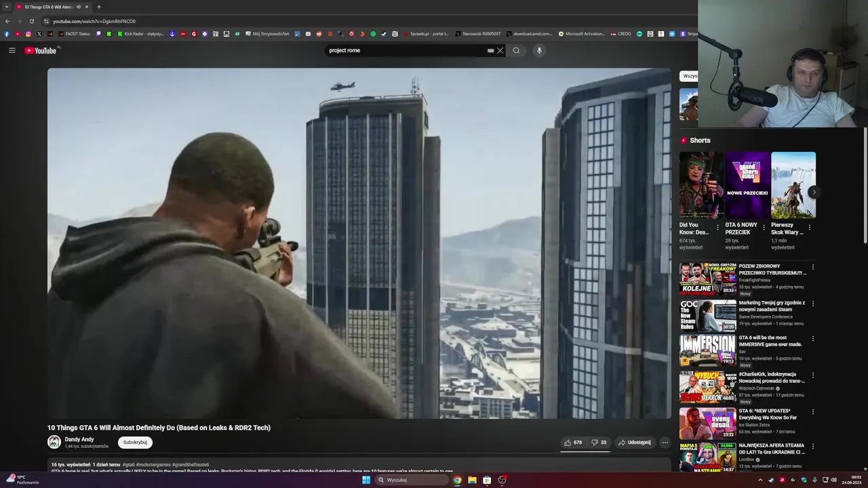
Task: Open the 'Did You Know' short thumbnail
Action: coord(701,185)
